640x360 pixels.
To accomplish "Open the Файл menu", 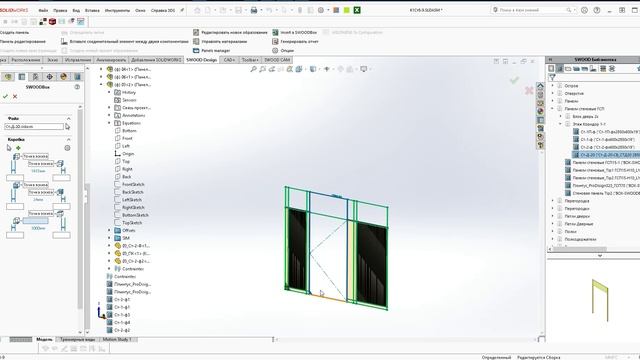I will 43,10.
